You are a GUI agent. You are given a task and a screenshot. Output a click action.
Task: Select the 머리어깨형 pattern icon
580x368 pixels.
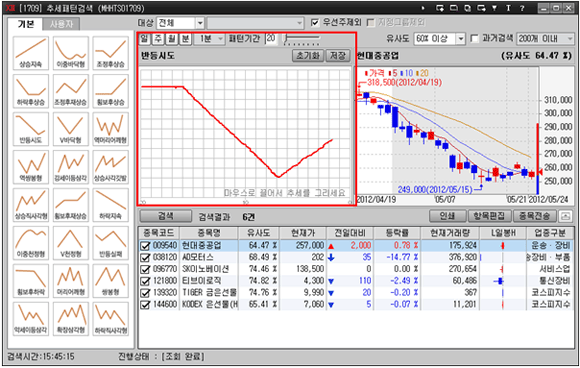tap(71, 281)
